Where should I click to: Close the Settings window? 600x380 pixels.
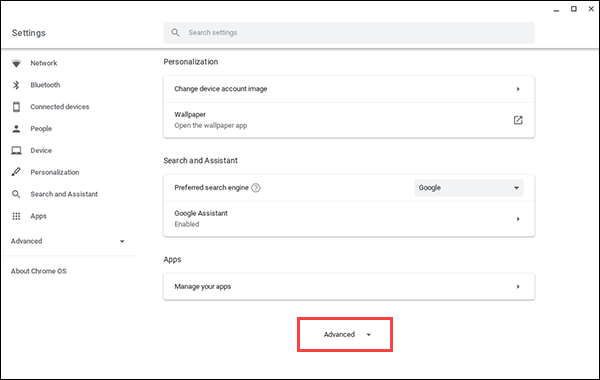[591, 9]
